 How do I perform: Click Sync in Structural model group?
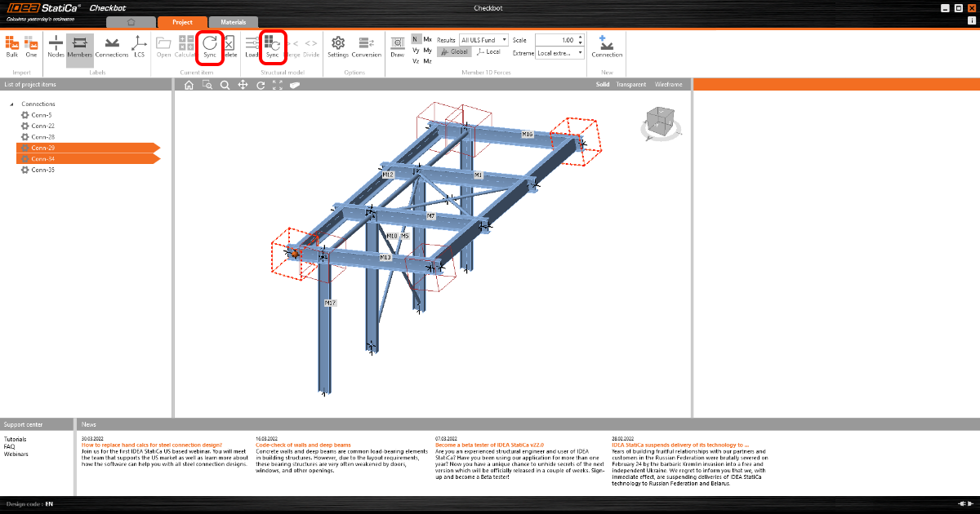[x=272, y=46]
